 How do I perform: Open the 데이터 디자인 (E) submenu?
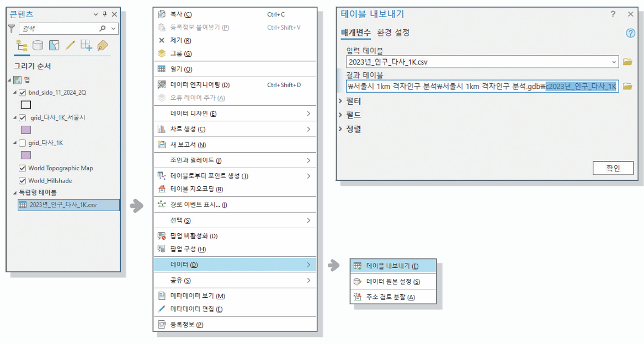click(235, 114)
